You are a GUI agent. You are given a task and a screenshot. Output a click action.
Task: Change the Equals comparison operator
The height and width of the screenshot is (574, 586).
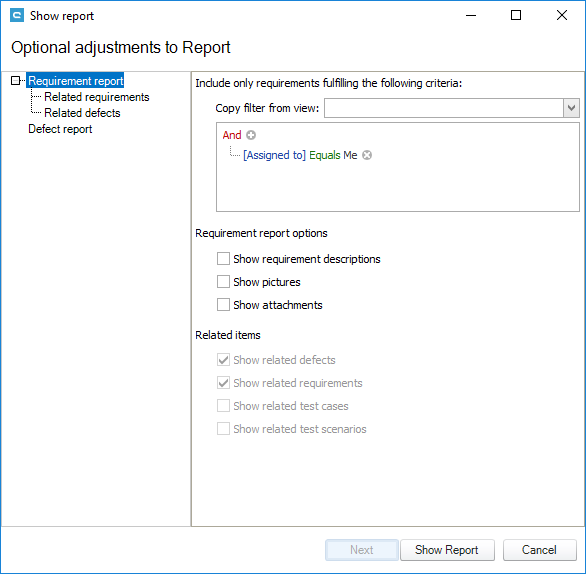tap(324, 155)
